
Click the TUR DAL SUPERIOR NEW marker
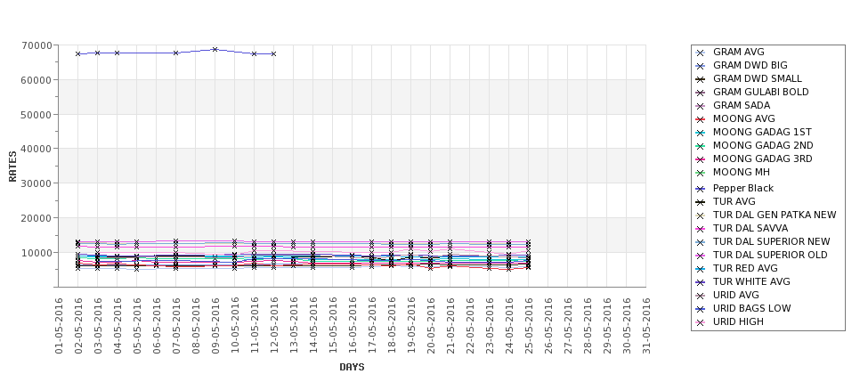click(x=701, y=242)
